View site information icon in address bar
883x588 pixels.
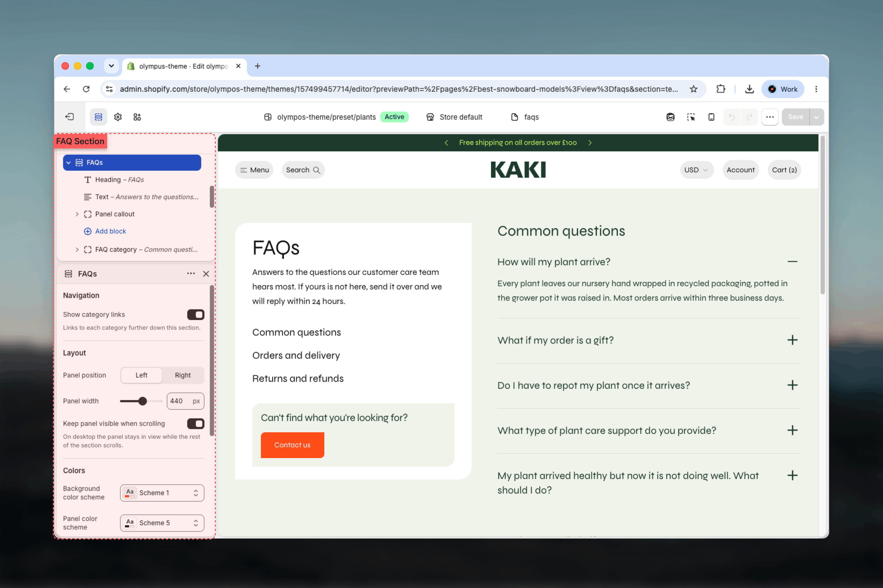click(109, 89)
